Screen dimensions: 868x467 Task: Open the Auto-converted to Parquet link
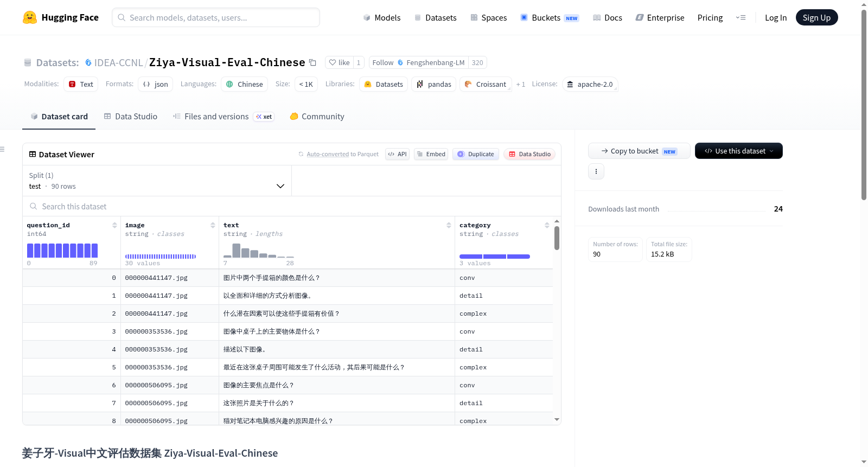342,154
